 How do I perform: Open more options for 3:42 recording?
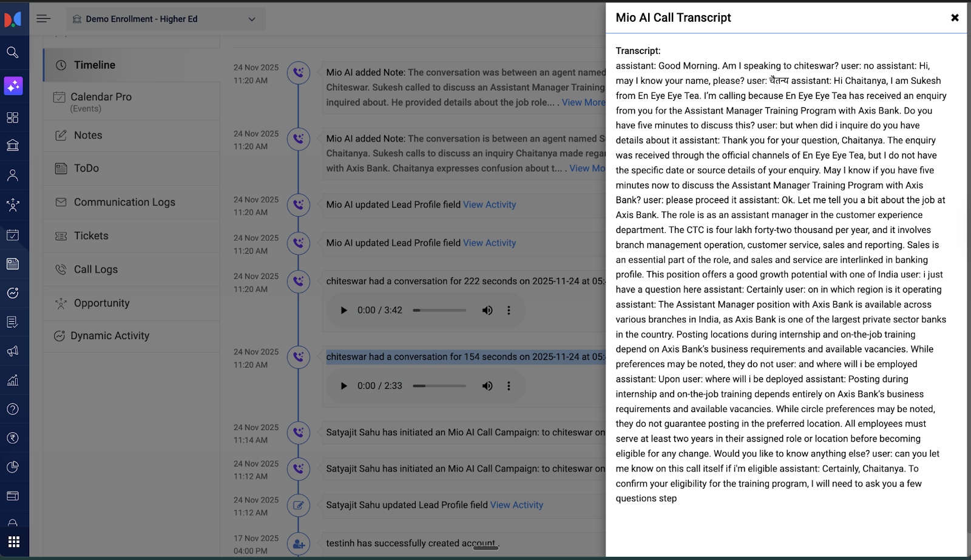(509, 311)
